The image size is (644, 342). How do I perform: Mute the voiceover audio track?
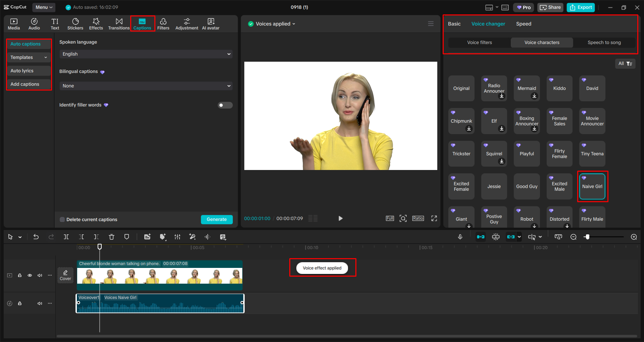[x=40, y=303]
